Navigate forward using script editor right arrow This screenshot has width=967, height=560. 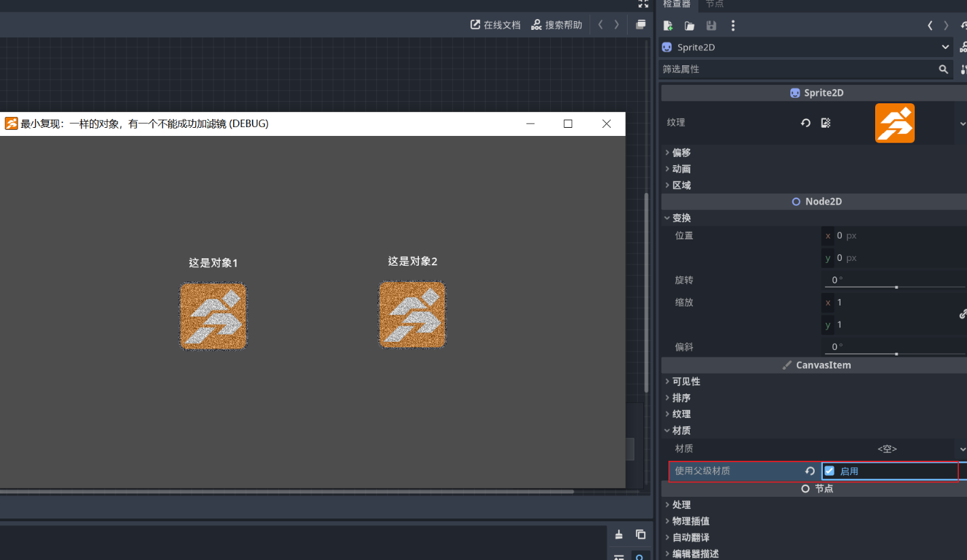pyautogui.click(x=617, y=24)
